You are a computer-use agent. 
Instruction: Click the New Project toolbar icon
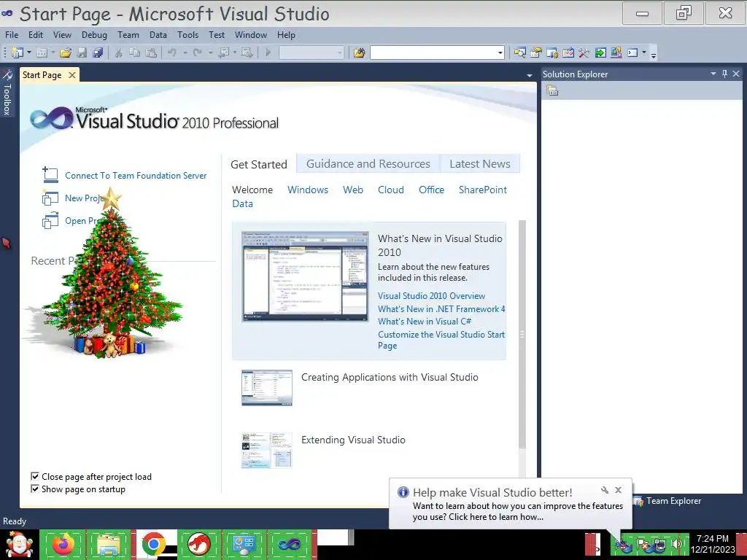(x=18, y=52)
